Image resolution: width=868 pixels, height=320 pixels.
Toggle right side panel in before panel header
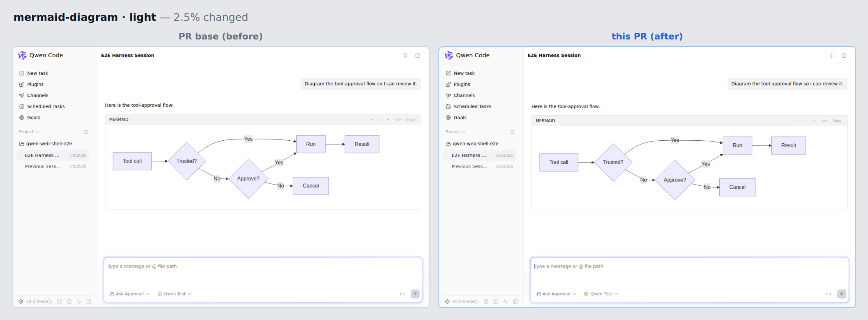click(418, 55)
